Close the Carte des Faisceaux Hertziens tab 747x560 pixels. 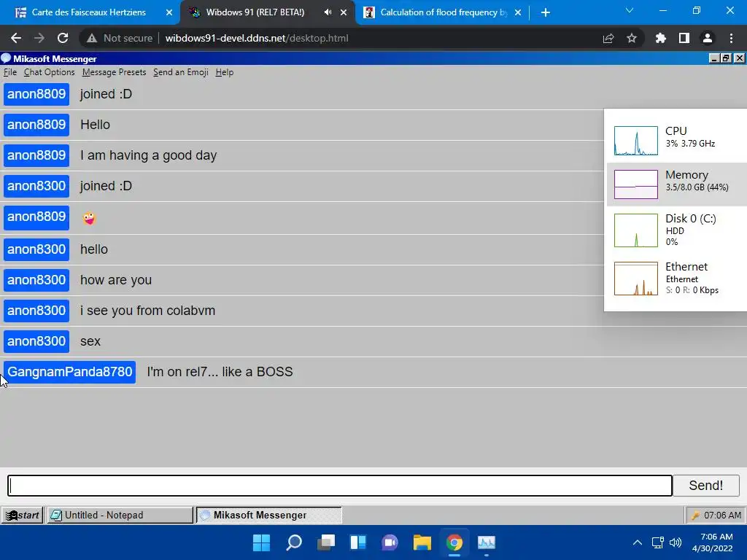(x=169, y=13)
